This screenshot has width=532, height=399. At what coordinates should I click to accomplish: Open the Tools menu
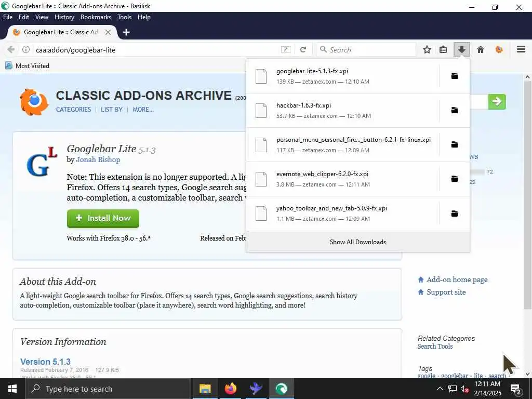click(x=124, y=17)
